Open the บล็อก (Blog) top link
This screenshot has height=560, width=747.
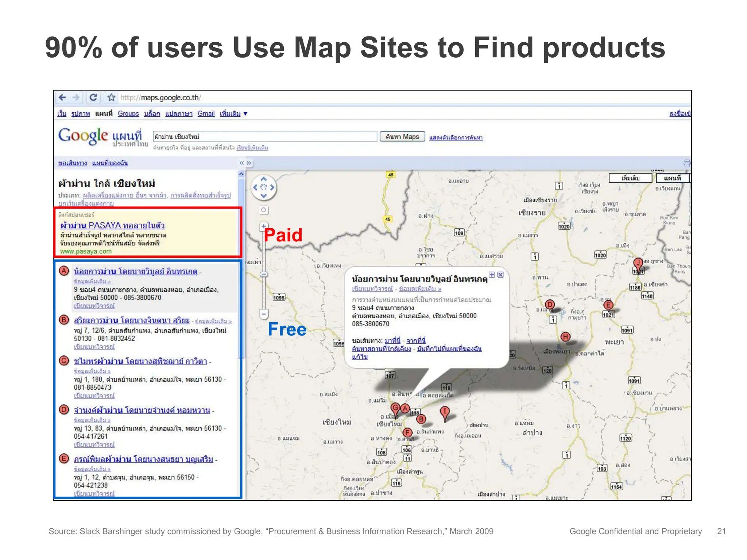point(152,114)
